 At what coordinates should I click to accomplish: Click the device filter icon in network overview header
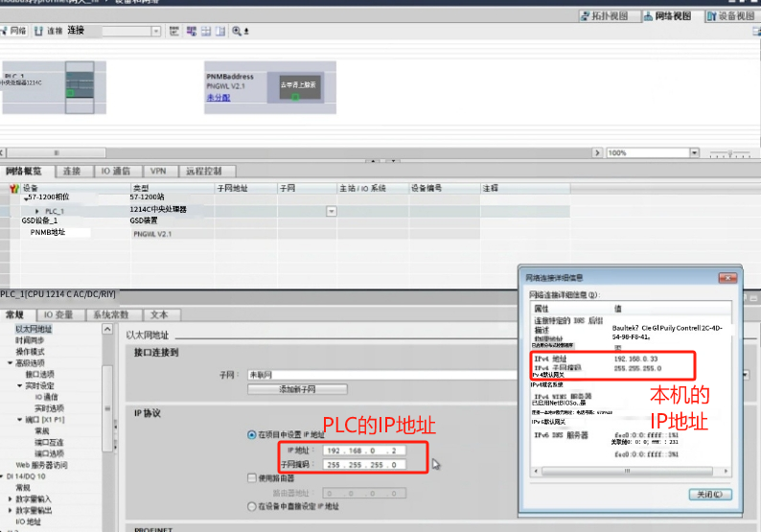[14, 188]
